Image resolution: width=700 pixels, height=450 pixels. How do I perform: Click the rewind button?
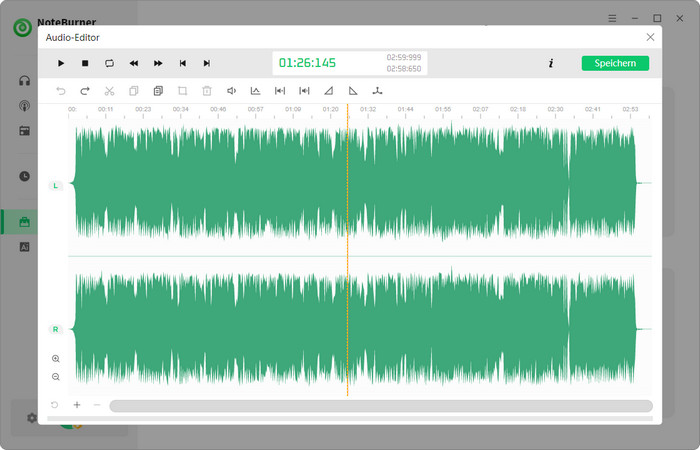(x=134, y=63)
